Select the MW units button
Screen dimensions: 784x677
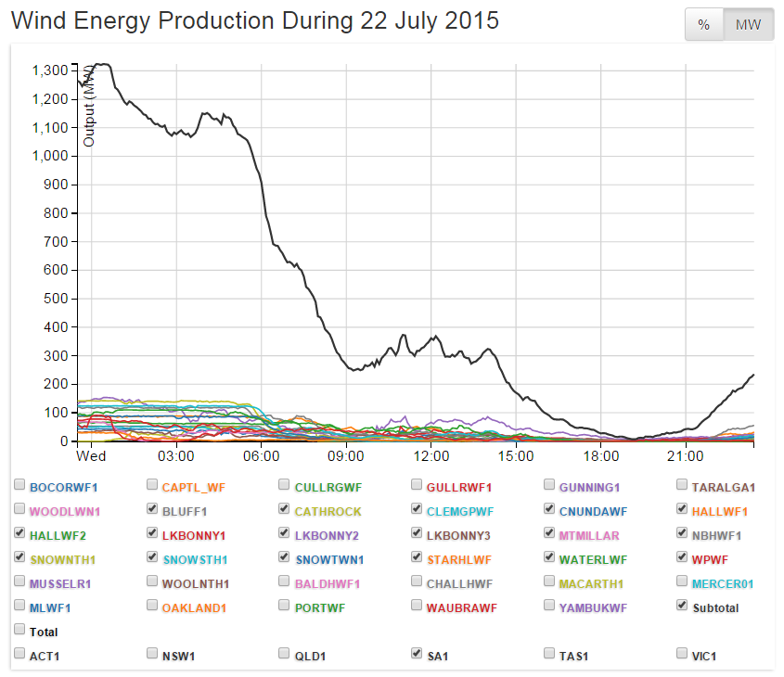[x=748, y=25]
